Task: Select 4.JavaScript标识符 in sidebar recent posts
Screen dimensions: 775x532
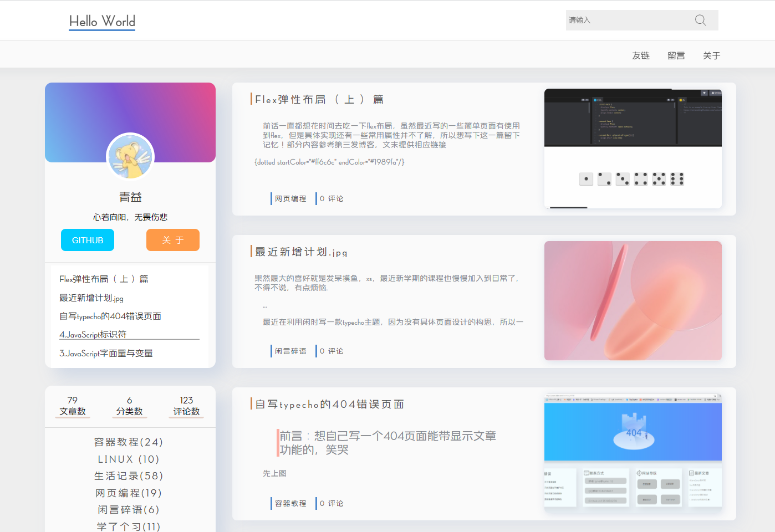Action: [93, 335]
